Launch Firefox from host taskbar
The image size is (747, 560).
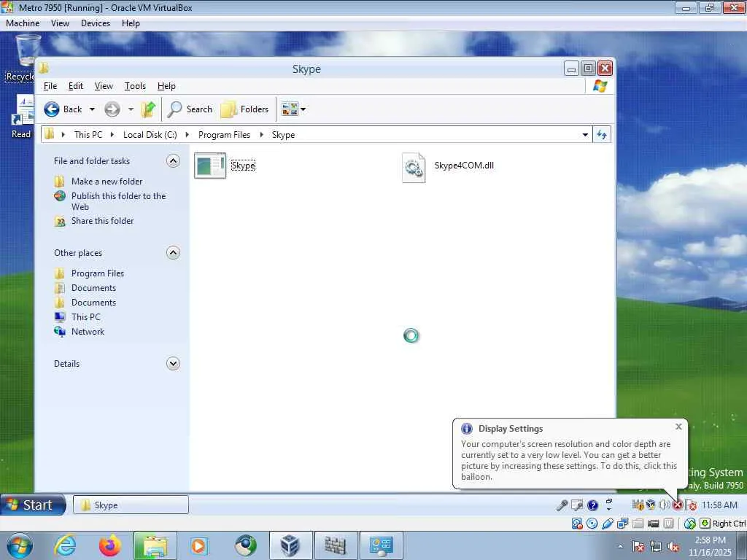[110, 545]
